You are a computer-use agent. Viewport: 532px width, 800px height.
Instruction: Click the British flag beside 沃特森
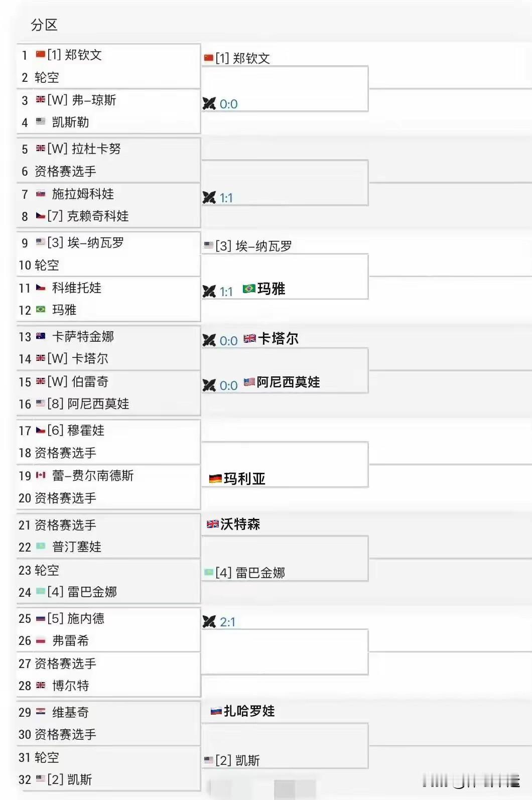tap(213, 524)
